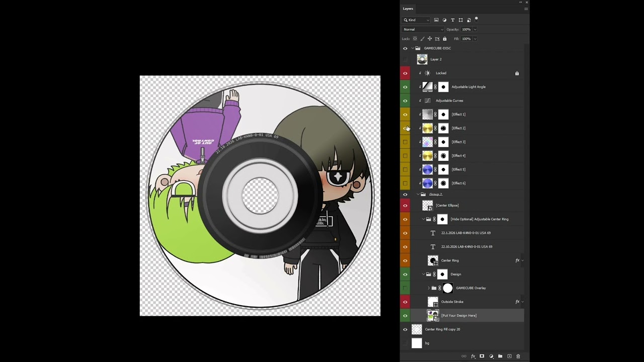644x362 pixels.
Task: Open the Layers panel menu icon
Action: tap(526, 9)
